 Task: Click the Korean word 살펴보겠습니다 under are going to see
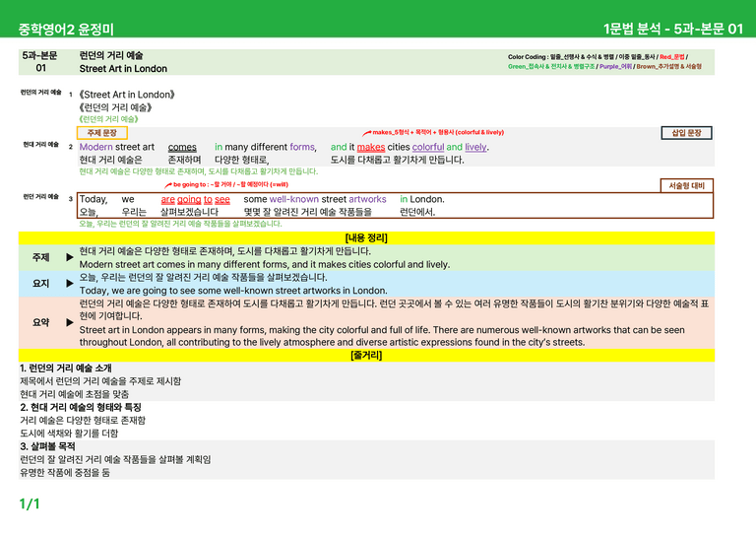coord(189,212)
